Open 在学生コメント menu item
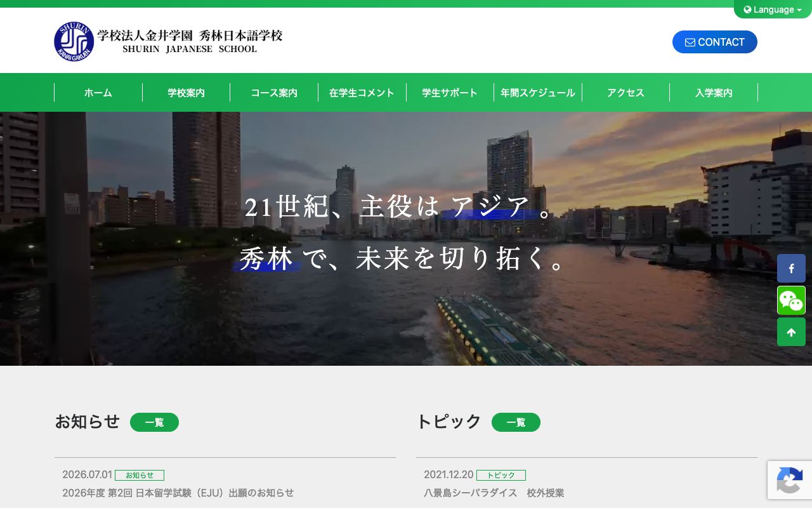Viewport: 812px width, 508px height. [x=362, y=93]
